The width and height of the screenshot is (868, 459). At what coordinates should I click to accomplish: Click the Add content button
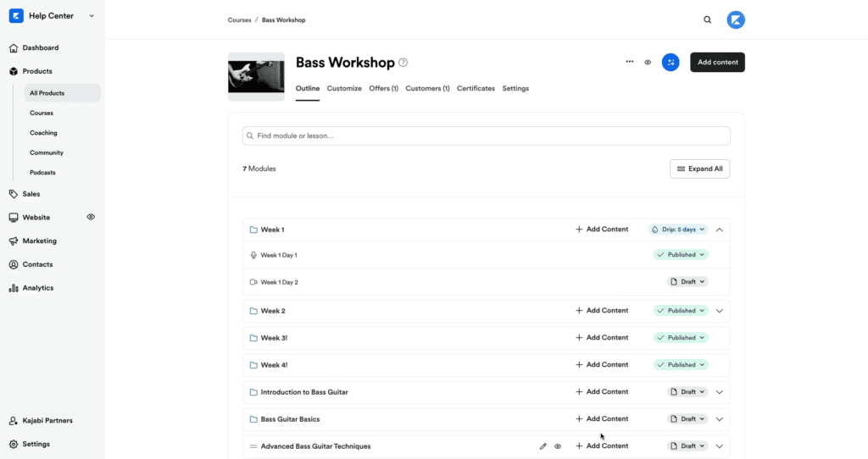pos(717,63)
